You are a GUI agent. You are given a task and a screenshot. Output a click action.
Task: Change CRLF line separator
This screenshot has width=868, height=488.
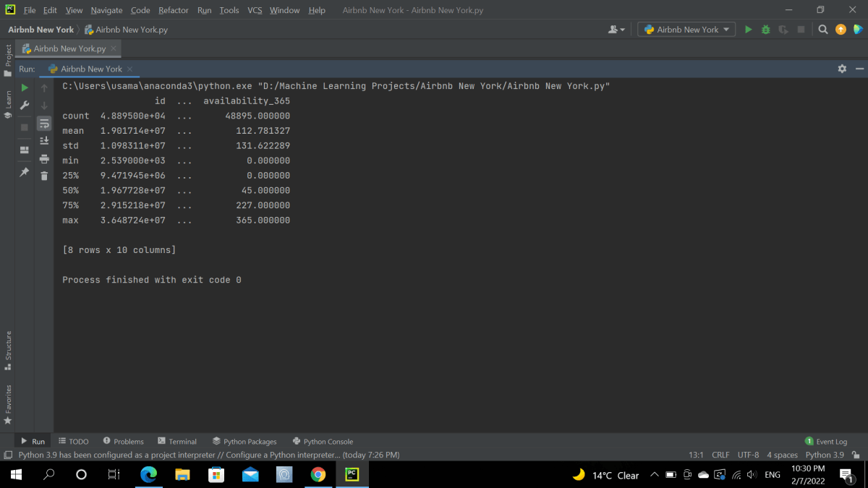pyautogui.click(x=720, y=455)
